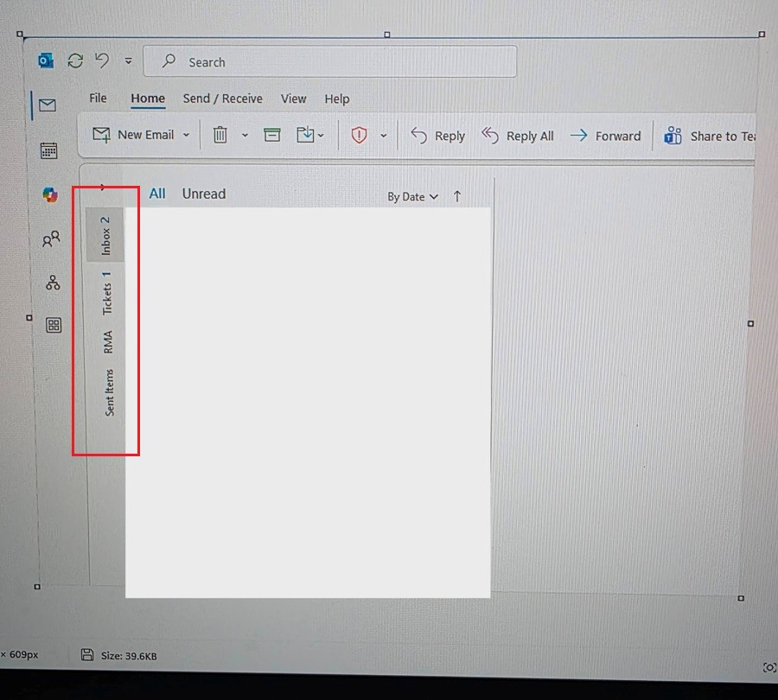This screenshot has width=778, height=700.
Task: Expand the Report options dropdown arrow
Action: click(x=384, y=136)
